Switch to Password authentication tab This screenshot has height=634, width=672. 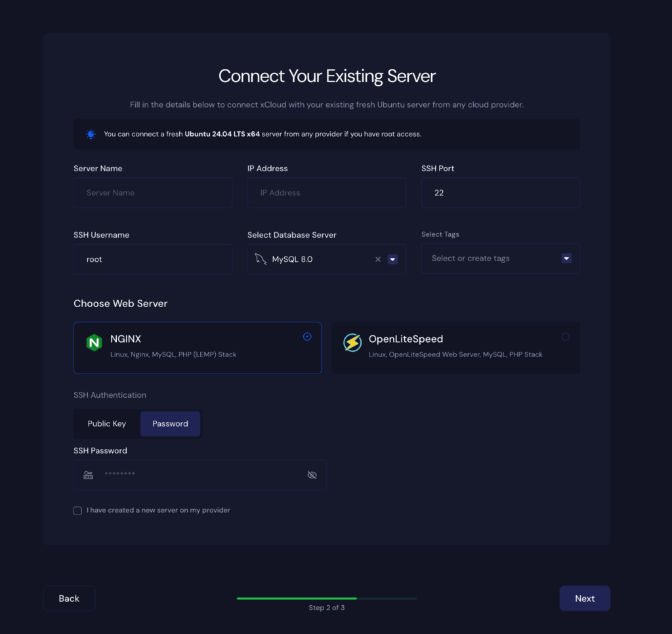(x=171, y=424)
